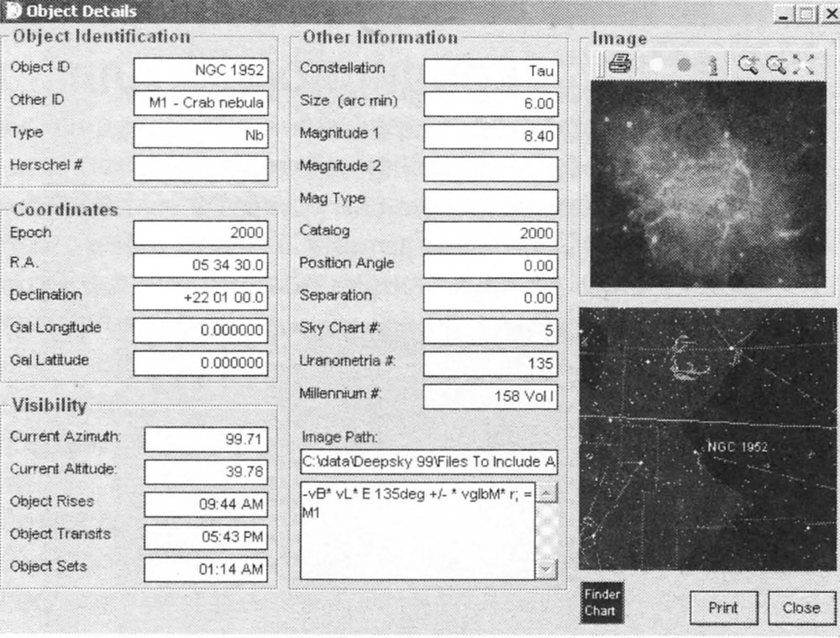Click the Position Angle label
Screen dimensions: 840x638
click(347, 263)
